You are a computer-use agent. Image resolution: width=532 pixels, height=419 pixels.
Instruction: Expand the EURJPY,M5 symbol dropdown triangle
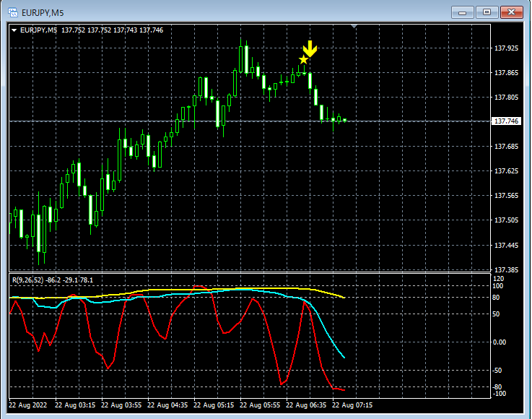click(14, 30)
